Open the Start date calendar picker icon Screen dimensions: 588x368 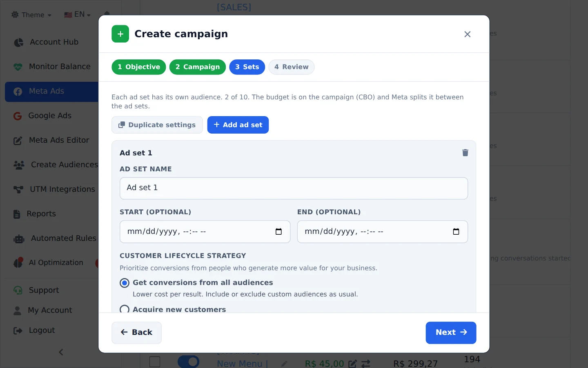[x=278, y=232]
